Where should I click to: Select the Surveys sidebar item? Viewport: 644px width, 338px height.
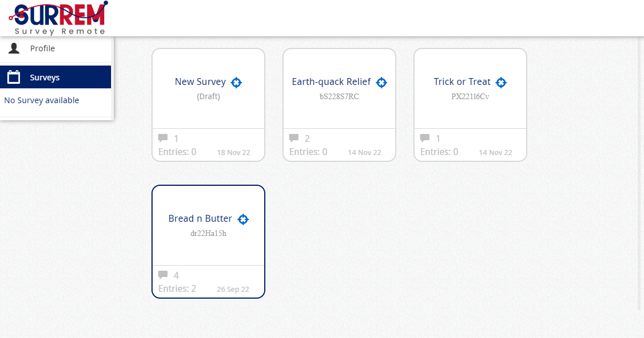coord(45,78)
